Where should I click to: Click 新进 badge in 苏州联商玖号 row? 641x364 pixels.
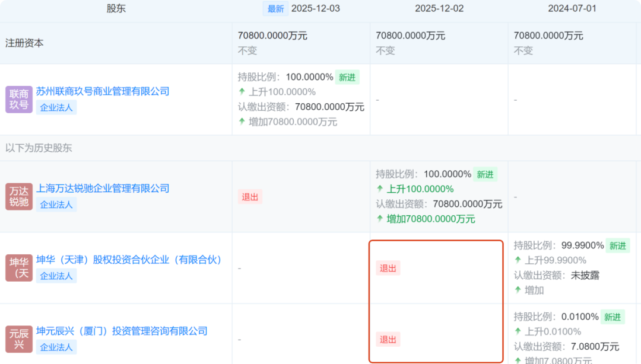coord(347,77)
